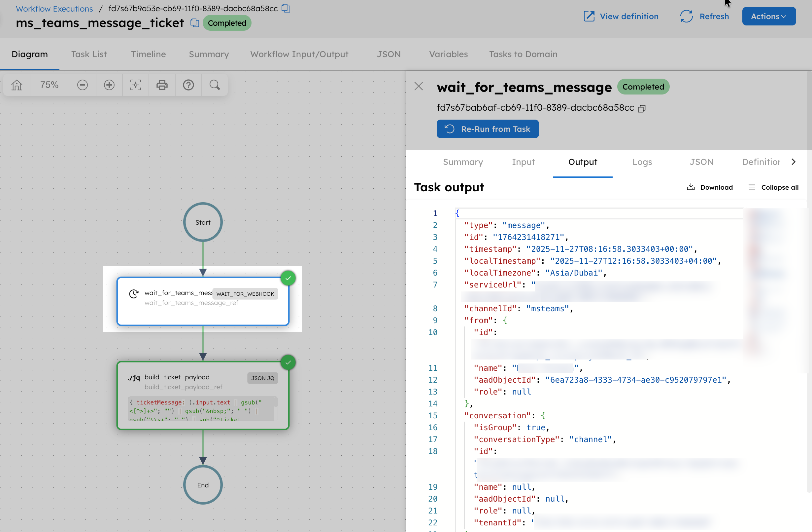812x532 pixels.
Task: Click the Re-Run from Task button
Action: coord(487,129)
